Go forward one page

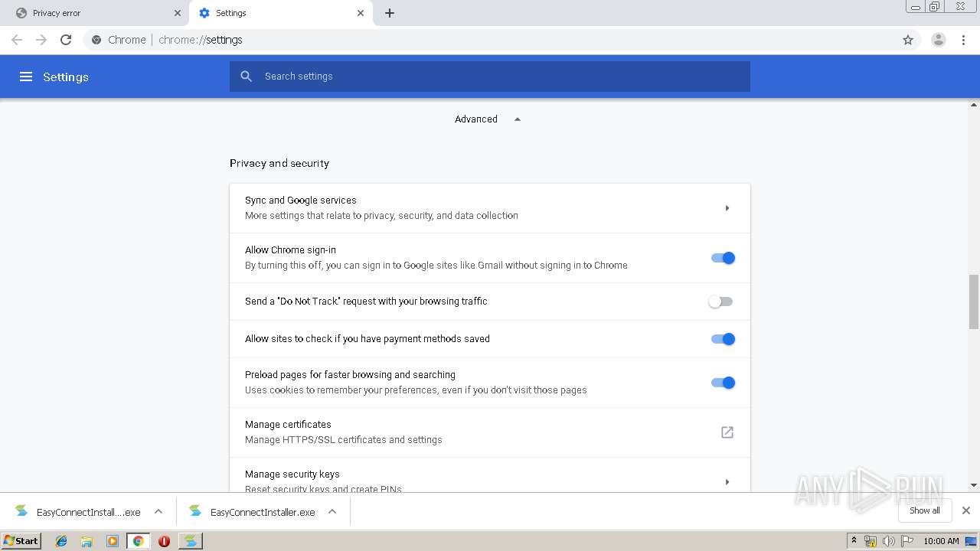click(x=41, y=40)
